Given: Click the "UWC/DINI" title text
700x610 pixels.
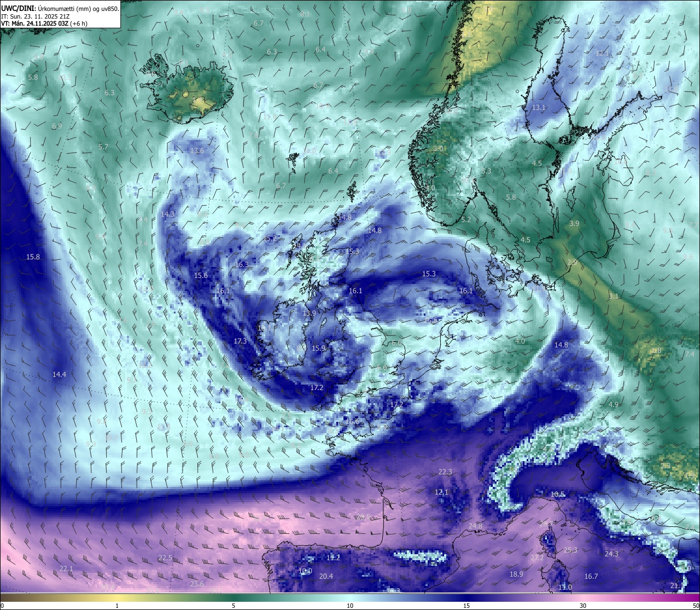Looking at the screenshot, I should (x=18, y=8).
